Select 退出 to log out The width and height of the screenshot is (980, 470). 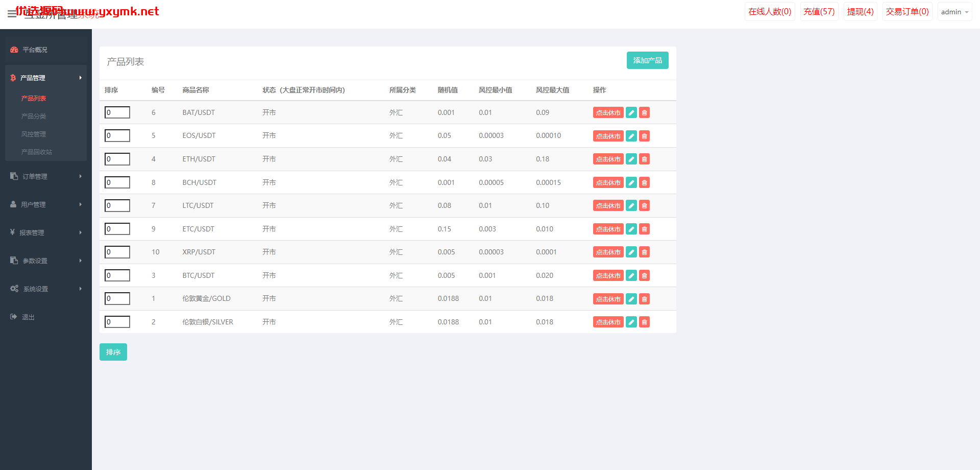click(x=28, y=317)
